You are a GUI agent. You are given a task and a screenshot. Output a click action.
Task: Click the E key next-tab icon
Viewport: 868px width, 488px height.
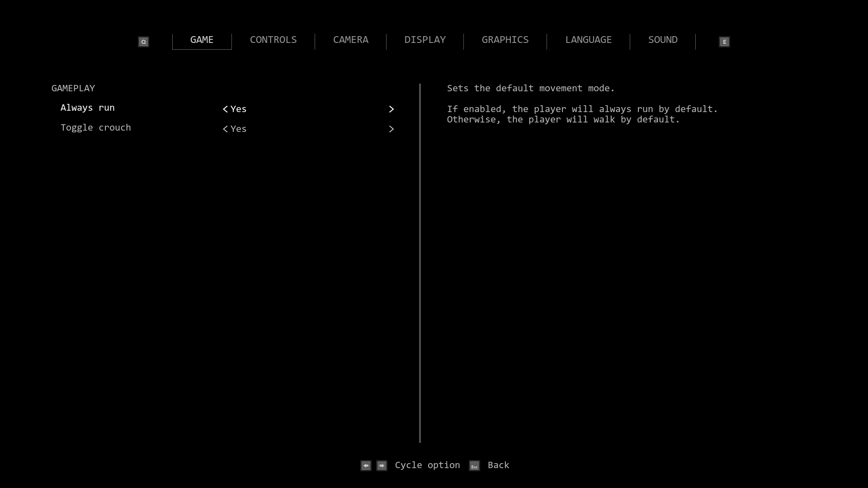coord(724,42)
